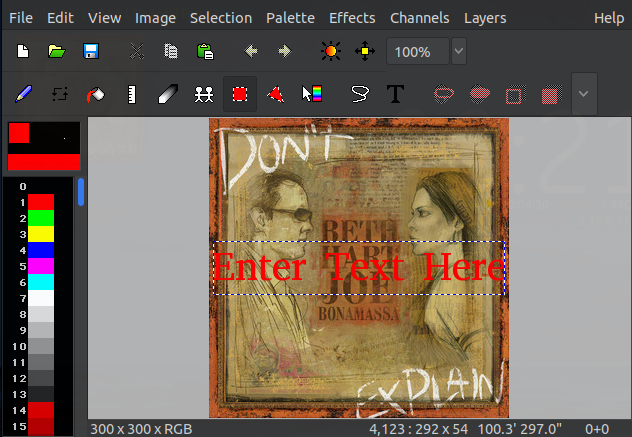Open an image file with folder icon

coord(56,51)
